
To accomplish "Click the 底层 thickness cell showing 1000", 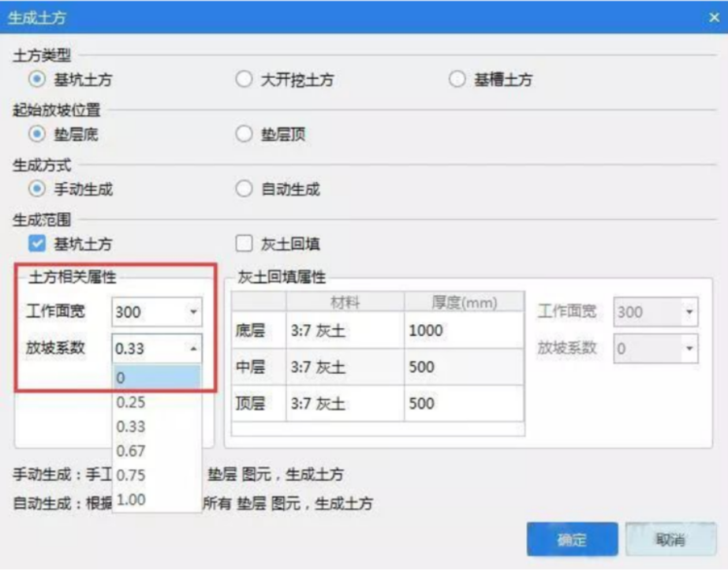I will [464, 330].
